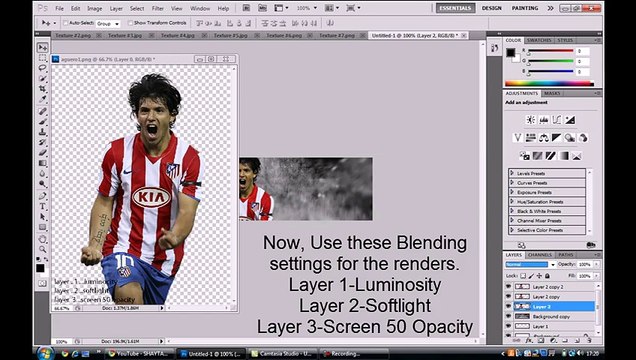Select the Move tool in the toolbox
Image resolution: width=636 pixels, height=360 pixels.
[x=42, y=47]
